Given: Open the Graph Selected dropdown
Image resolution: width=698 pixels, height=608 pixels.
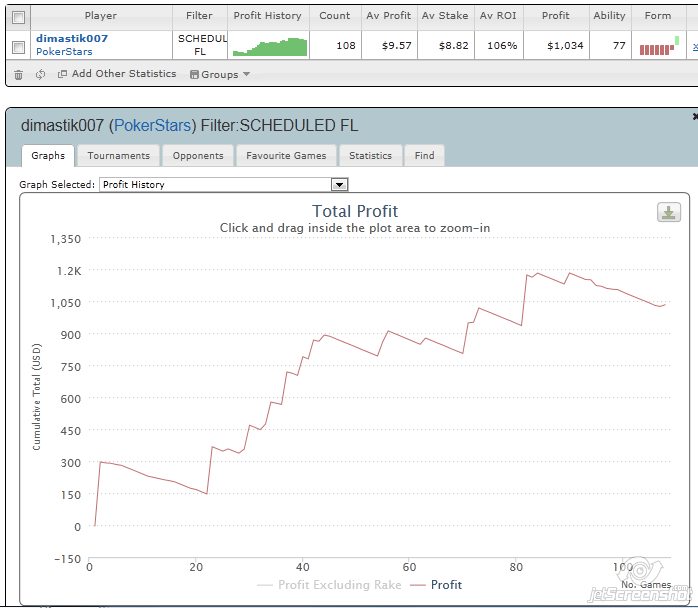Looking at the screenshot, I should (339, 185).
